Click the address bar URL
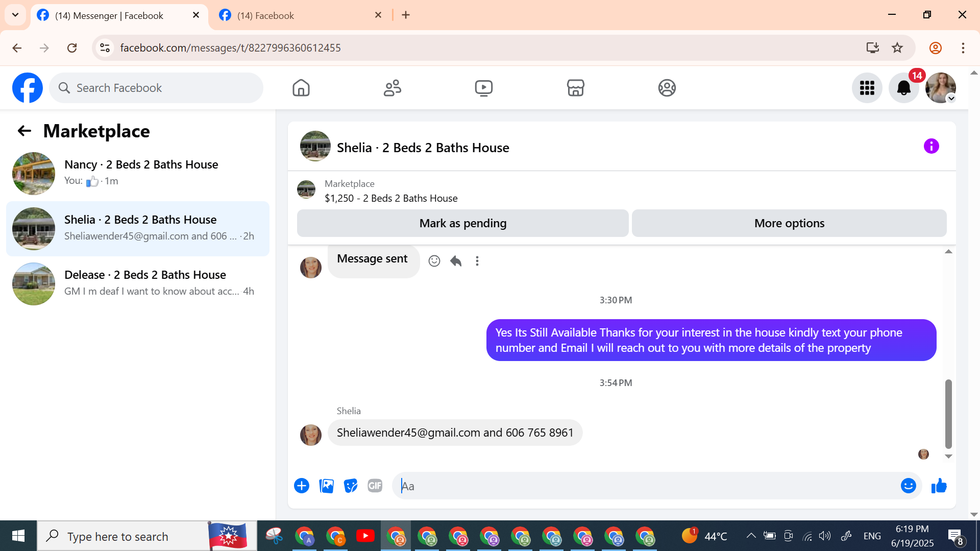The width and height of the screenshot is (980, 551). point(230,48)
